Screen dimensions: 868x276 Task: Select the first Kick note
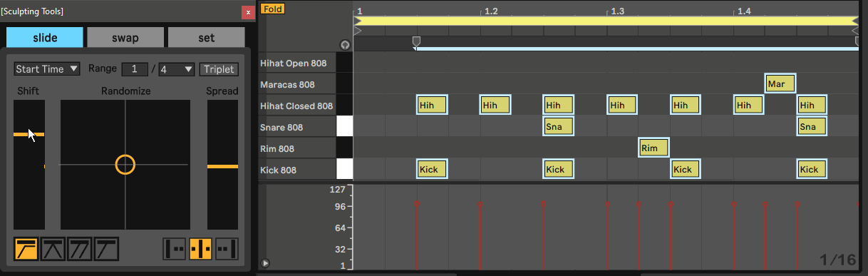(432, 170)
